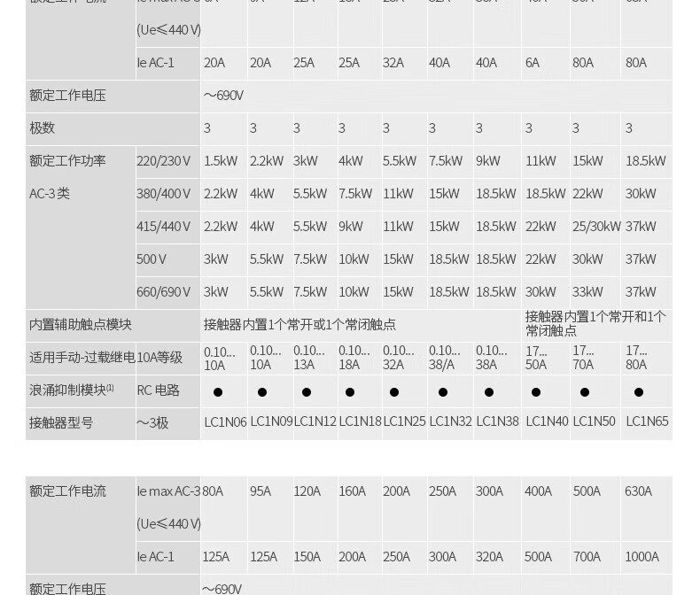Select the 220/230 V voltage row label
The image size is (700, 595).
click(x=164, y=161)
